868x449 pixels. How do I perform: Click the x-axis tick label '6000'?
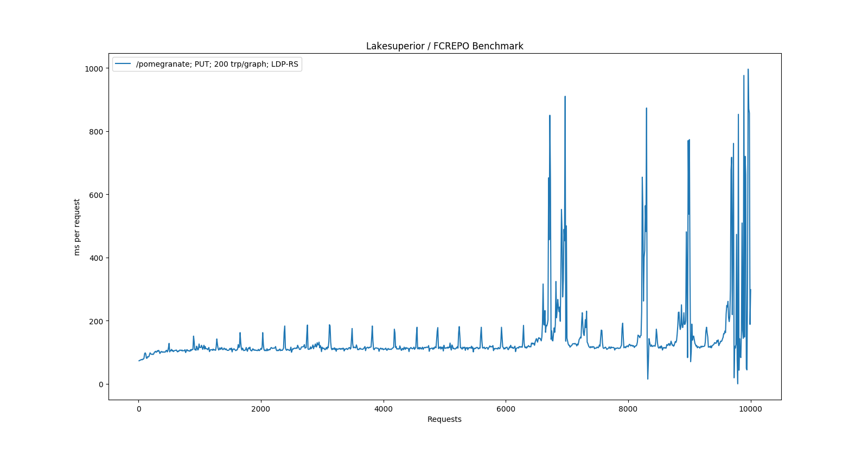[x=506, y=409]
